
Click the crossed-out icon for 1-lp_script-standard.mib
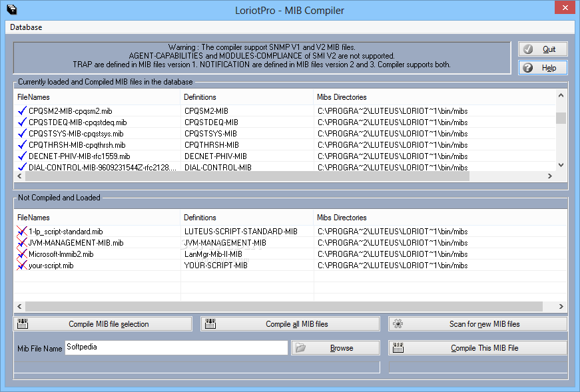coord(22,231)
